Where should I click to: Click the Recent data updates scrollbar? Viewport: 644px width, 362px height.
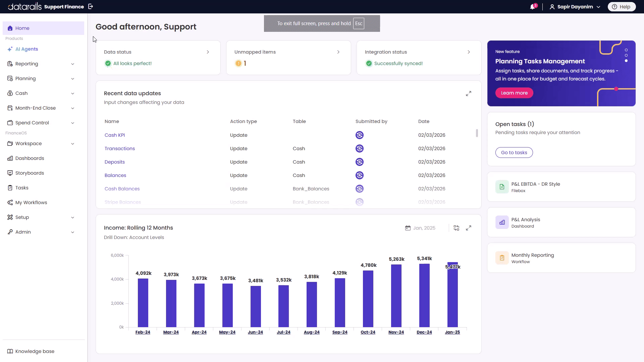(x=477, y=133)
